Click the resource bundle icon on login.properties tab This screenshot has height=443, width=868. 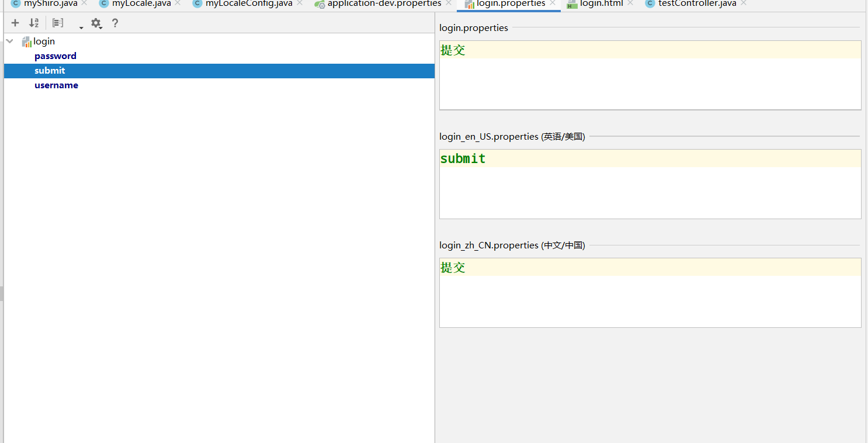tap(470, 4)
